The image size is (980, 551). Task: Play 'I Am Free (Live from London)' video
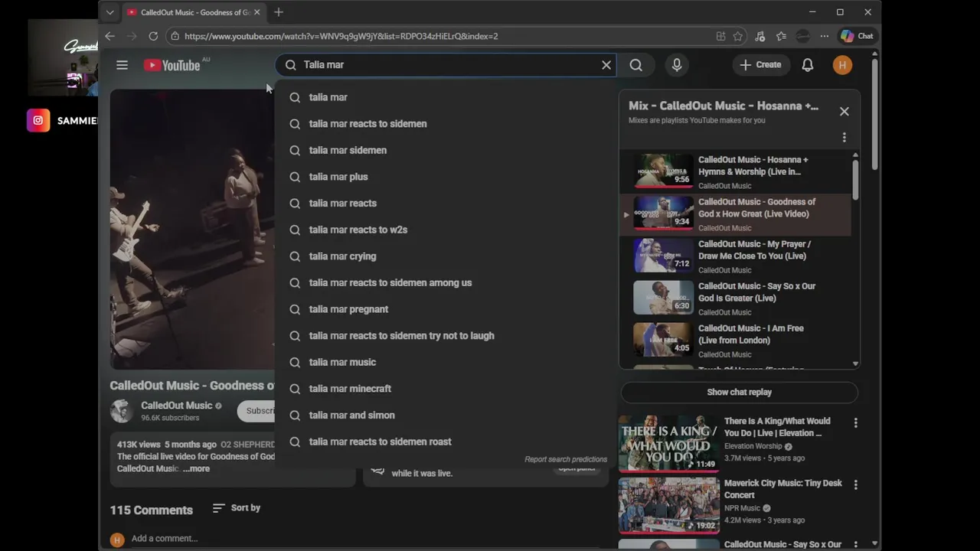pyautogui.click(x=735, y=341)
